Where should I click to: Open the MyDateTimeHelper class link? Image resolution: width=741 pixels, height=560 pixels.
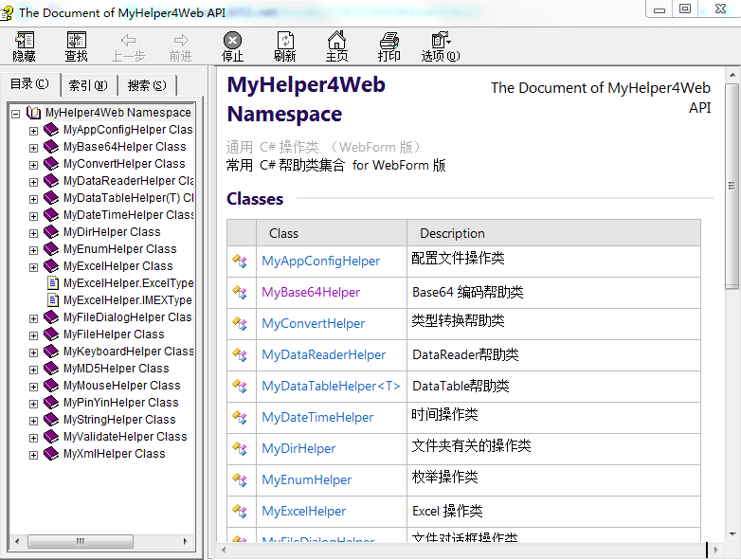click(317, 417)
